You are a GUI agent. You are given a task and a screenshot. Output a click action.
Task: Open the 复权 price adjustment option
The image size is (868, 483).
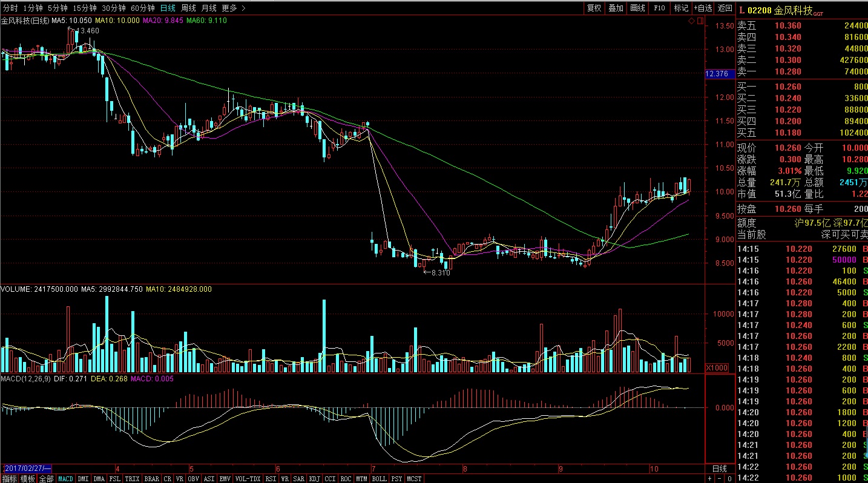coord(594,8)
